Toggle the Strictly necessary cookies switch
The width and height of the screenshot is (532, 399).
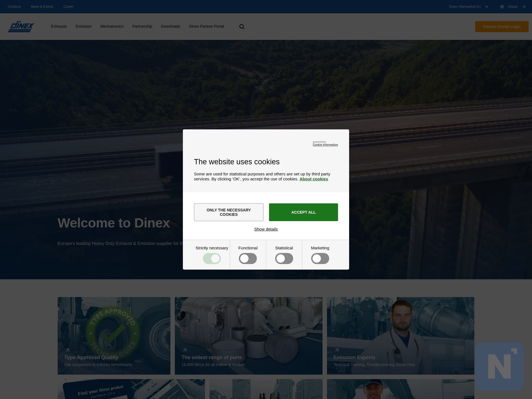coord(212,259)
